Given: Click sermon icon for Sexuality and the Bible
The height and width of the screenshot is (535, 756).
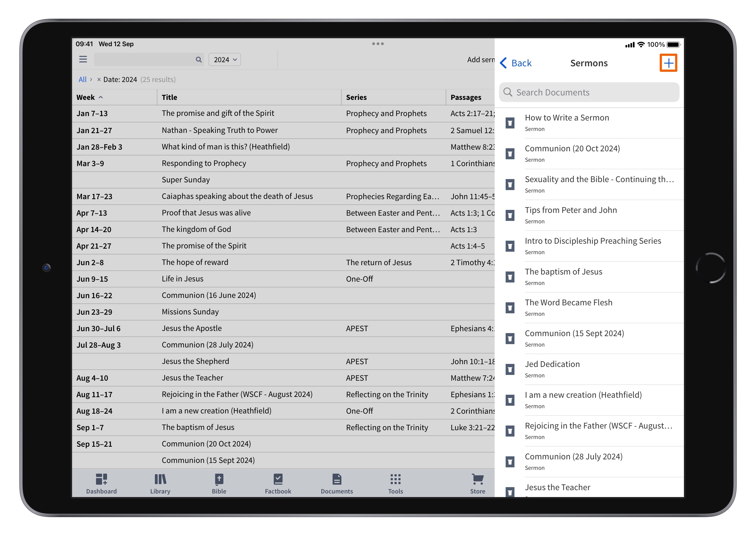Looking at the screenshot, I should tap(510, 185).
